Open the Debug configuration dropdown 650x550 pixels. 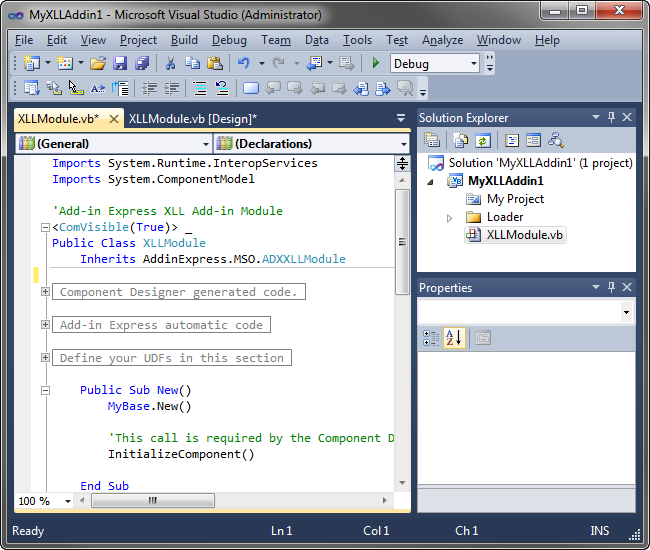(x=474, y=63)
